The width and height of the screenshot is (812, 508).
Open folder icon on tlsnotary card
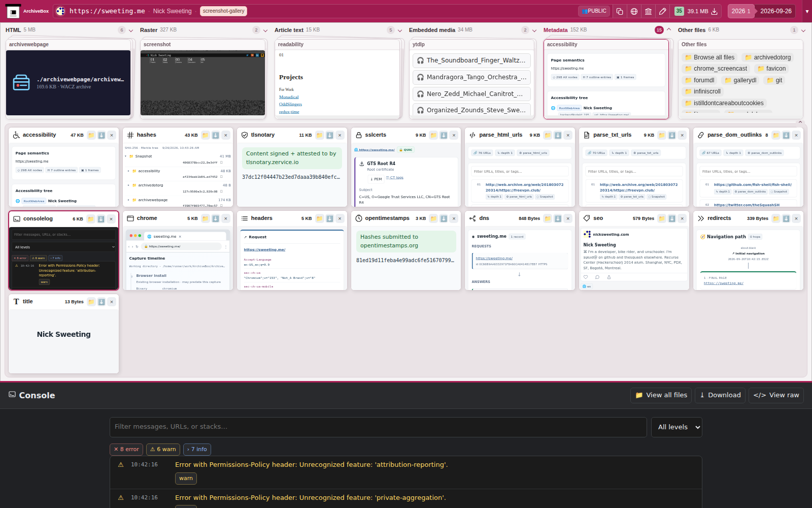[320, 135]
